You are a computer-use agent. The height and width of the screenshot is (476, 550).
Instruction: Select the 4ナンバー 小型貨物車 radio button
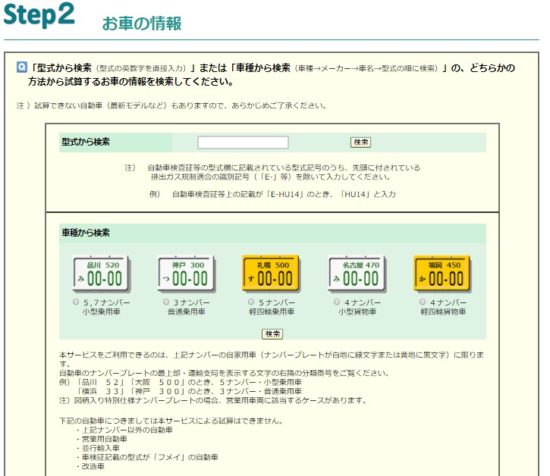[337, 302]
